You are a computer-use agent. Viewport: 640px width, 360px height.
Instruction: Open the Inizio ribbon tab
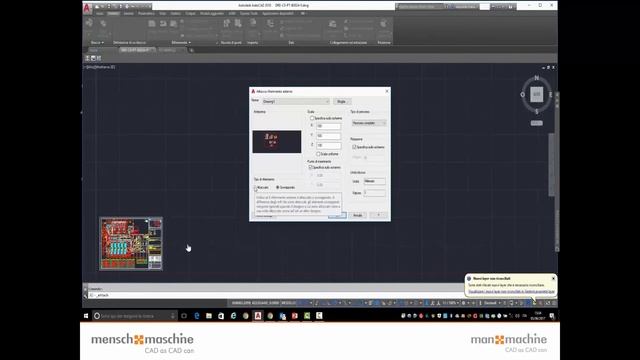(x=100, y=13)
